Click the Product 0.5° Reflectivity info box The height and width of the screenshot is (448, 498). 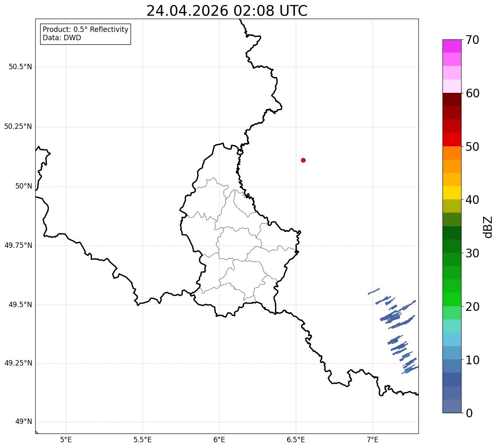pos(85,34)
